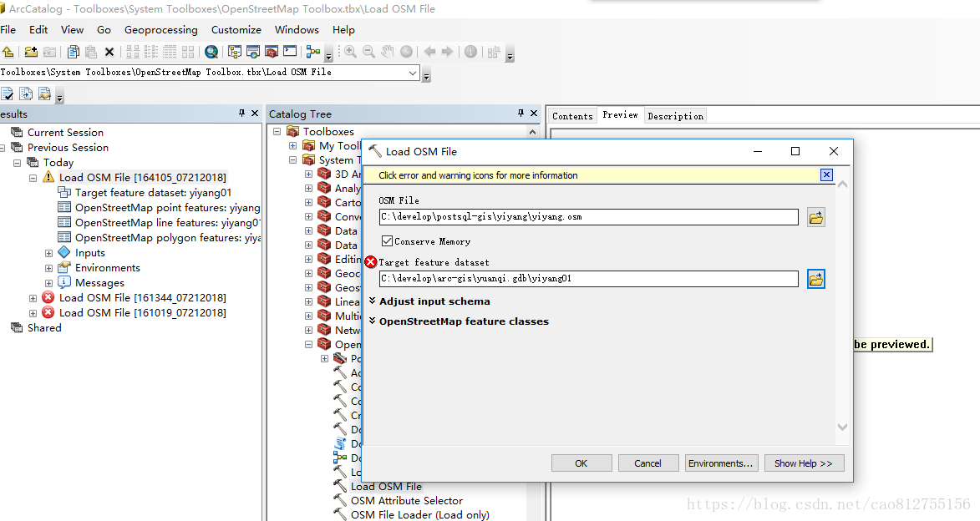Pin the Results panel
980x521 pixels.
pyautogui.click(x=242, y=113)
